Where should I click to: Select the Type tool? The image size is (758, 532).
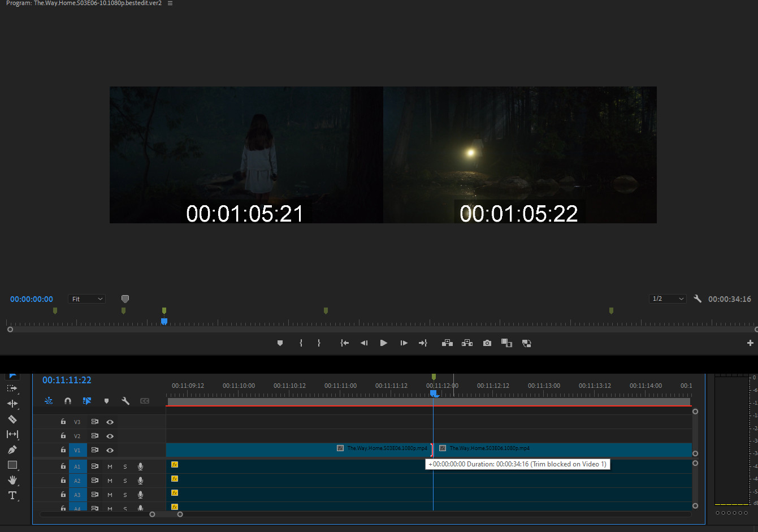point(12,495)
